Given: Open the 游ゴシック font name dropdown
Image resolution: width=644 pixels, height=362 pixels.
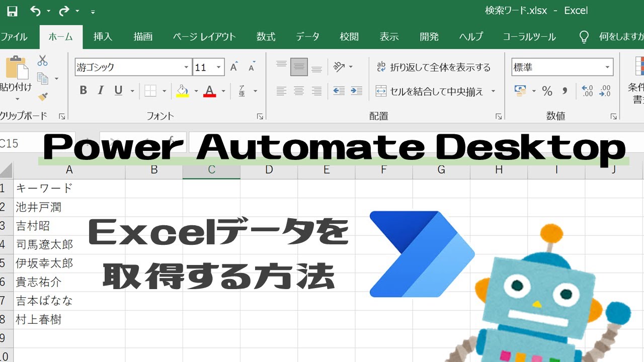Looking at the screenshot, I should point(187,67).
